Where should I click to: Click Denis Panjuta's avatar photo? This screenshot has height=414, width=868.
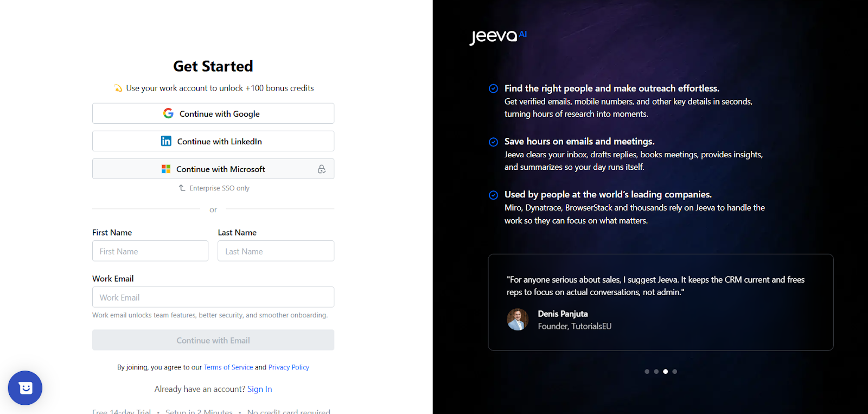[518, 320]
